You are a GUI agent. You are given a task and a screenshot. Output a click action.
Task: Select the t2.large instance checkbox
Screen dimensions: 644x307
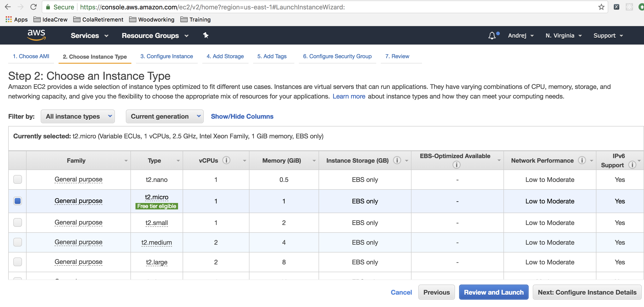tap(17, 262)
